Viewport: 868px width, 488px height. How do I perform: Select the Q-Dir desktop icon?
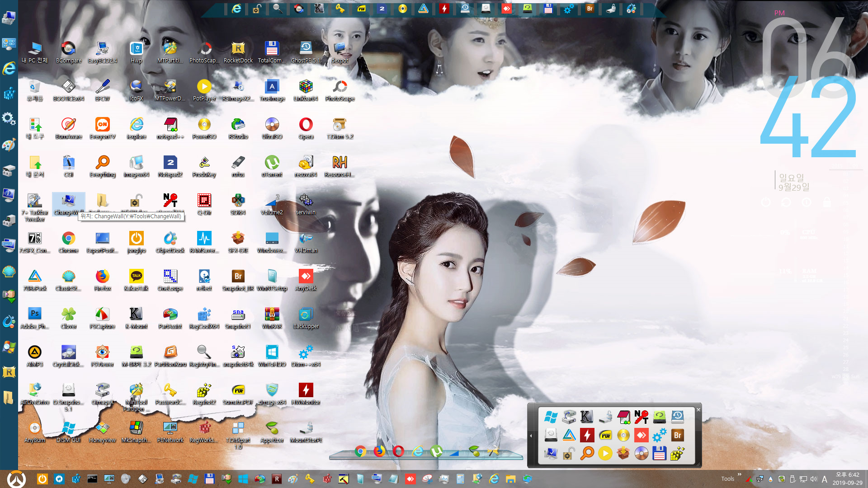coord(204,204)
